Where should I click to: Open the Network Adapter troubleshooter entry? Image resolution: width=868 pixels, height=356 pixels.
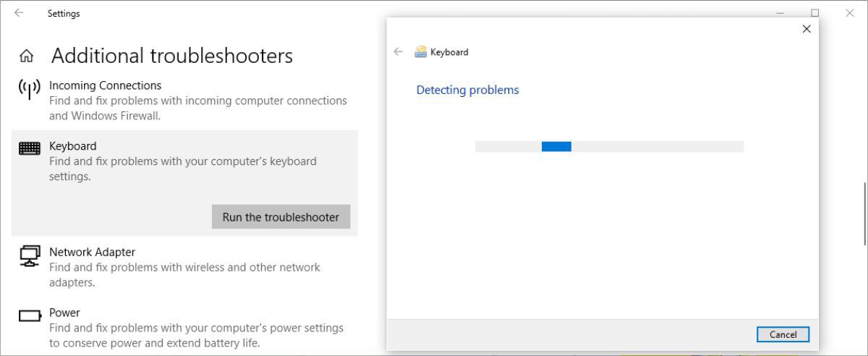tap(92, 252)
